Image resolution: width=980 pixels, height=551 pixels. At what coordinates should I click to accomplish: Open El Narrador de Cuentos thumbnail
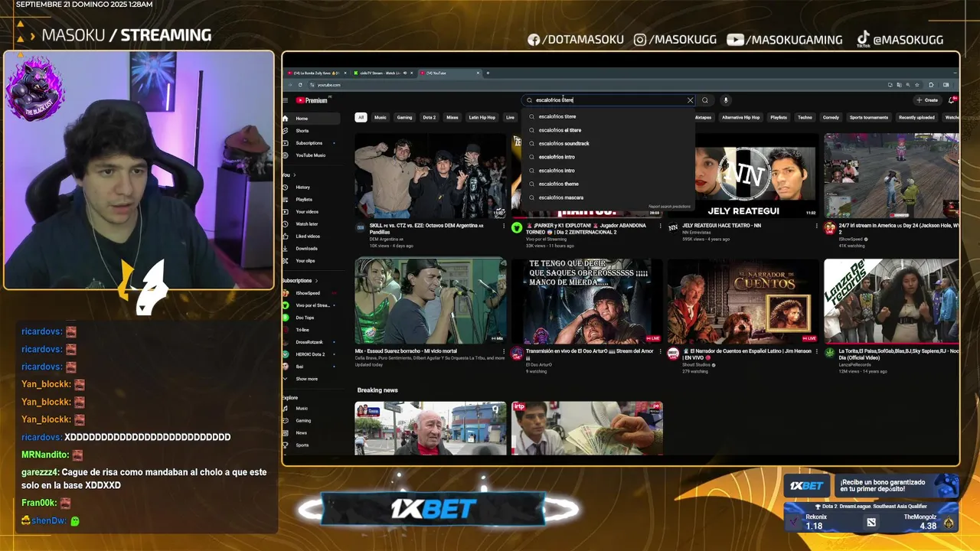coord(742,302)
